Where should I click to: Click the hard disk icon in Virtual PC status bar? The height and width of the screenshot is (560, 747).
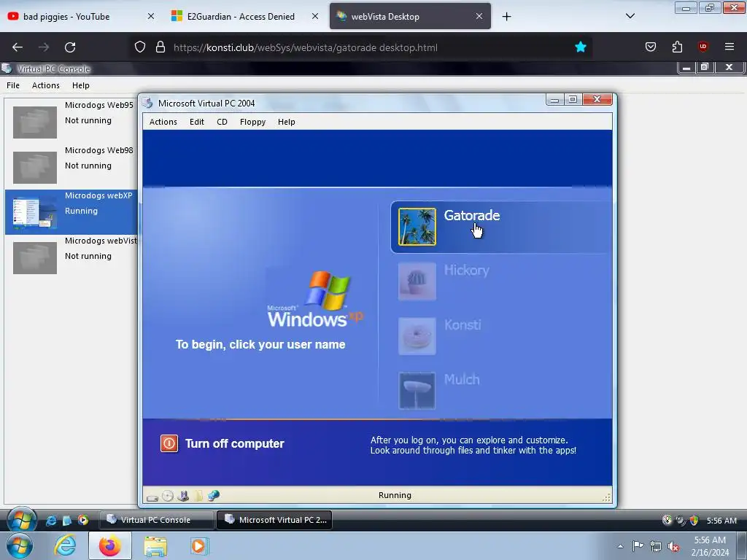pyautogui.click(x=152, y=497)
